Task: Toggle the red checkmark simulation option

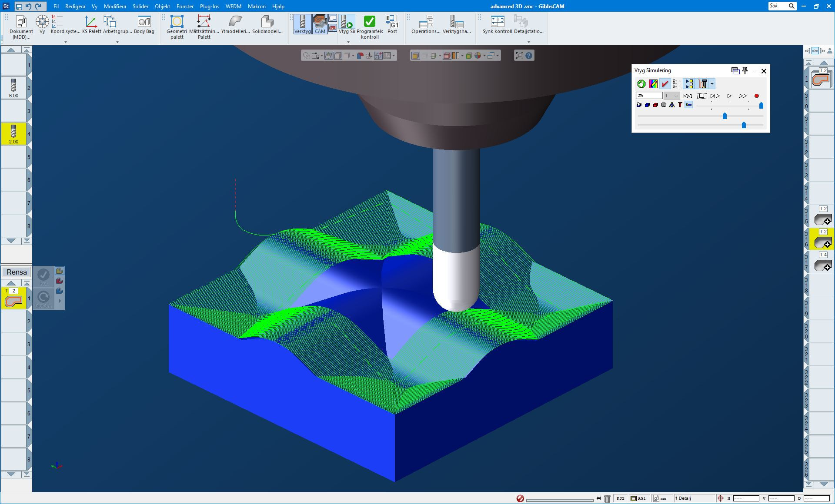Action: pos(665,84)
